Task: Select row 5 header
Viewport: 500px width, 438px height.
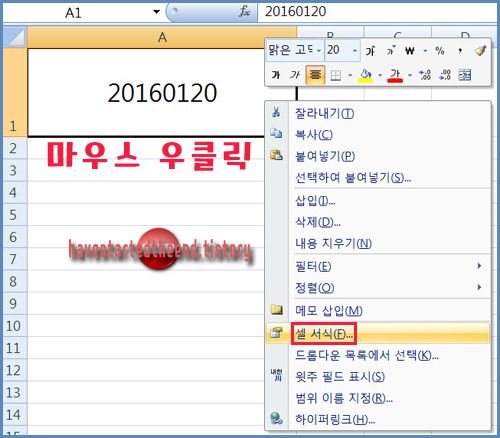Action: point(13,214)
